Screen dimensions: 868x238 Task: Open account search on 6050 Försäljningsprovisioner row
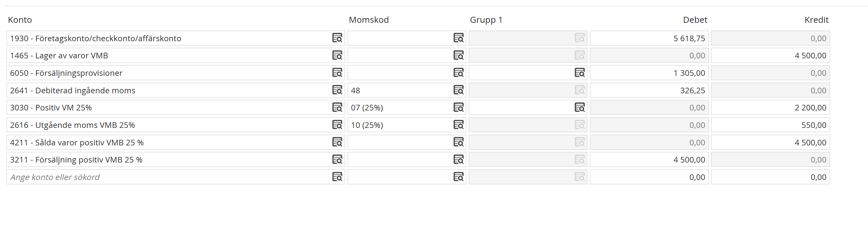click(337, 73)
